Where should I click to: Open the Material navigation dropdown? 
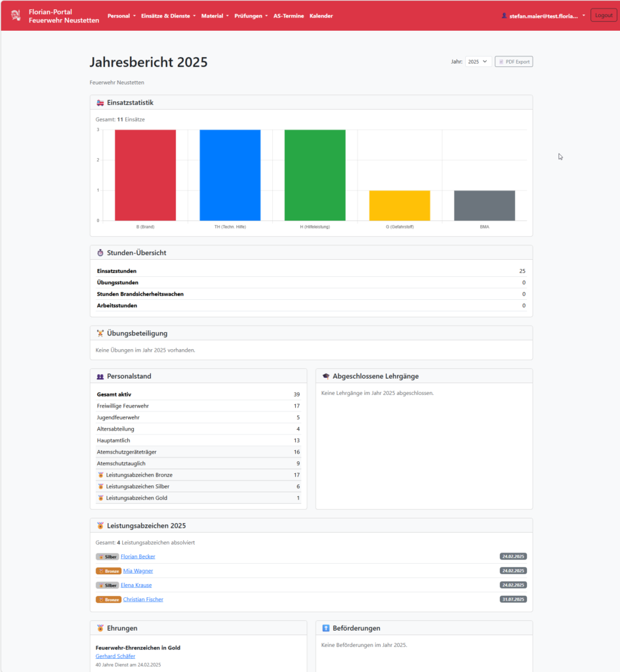215,16
